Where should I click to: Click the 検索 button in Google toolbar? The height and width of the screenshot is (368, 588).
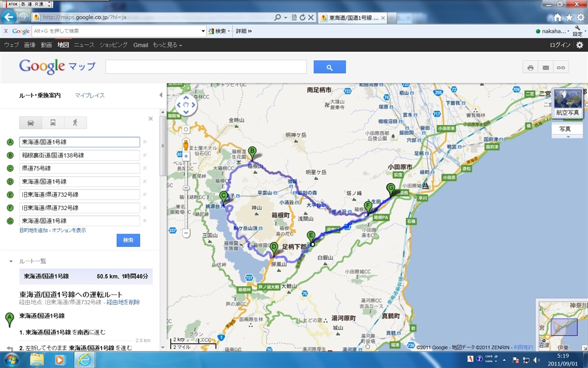tap(218, 31)
